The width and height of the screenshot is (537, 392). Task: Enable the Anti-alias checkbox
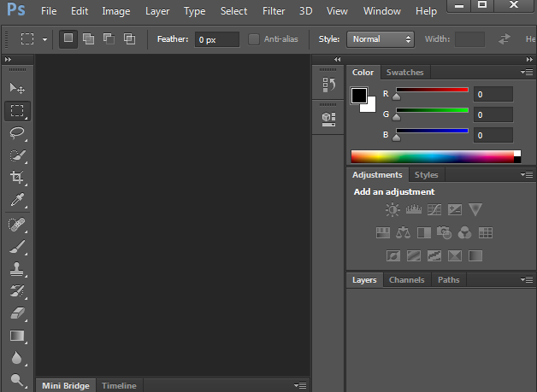(x=254, y=39)
